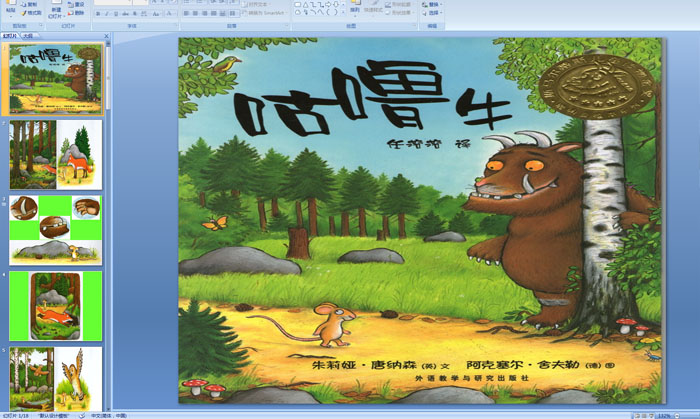Click the Normal view button in status bar
The width and height of the screenshot is (700, 419).
638,416
